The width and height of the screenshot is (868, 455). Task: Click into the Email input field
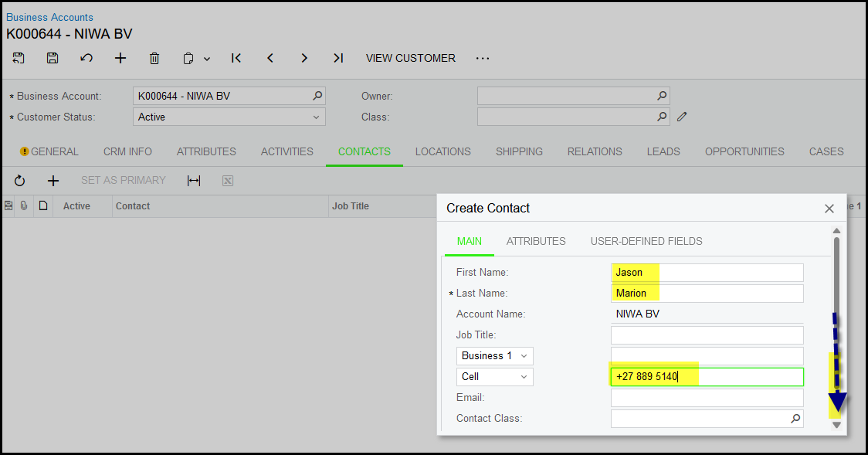(x=707, y=398)
